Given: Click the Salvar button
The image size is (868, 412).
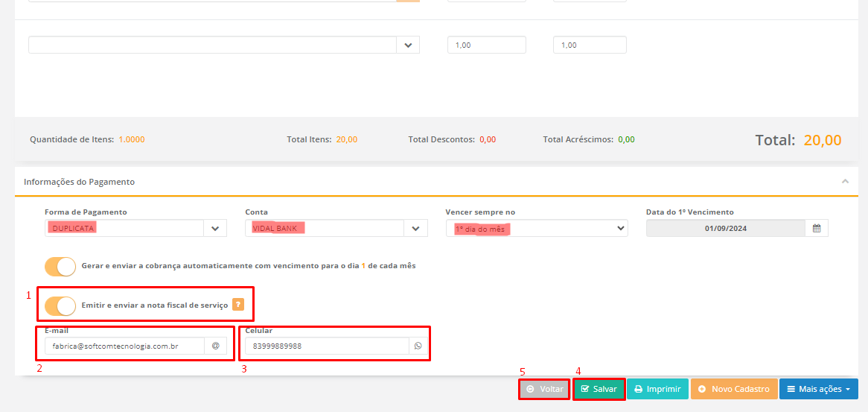Looking at the screenshot, I should (x=599, y=389).
